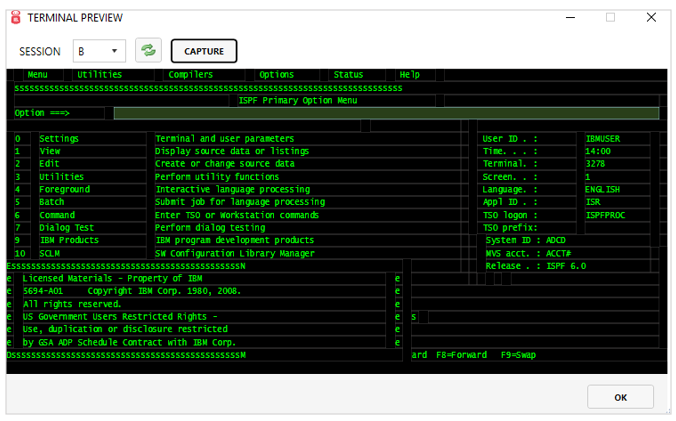Screen dimensions: 676x421
Task: Select the 'Foreground' option
Action: click(x=65, y=189)
